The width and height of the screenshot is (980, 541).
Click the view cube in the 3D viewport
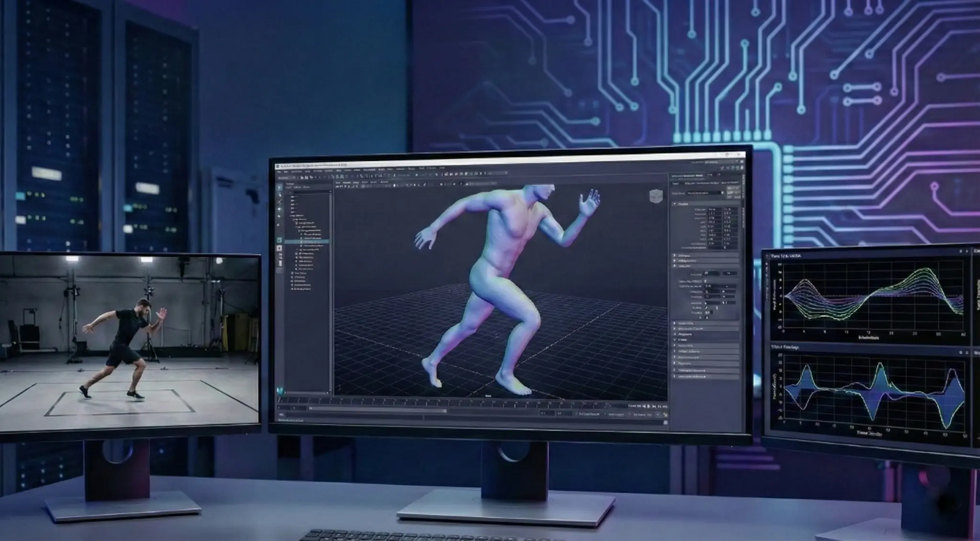click(x=656, y=196)
